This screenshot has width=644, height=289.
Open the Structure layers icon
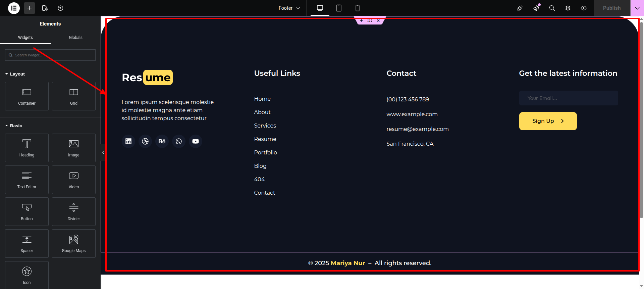point(568,8)
